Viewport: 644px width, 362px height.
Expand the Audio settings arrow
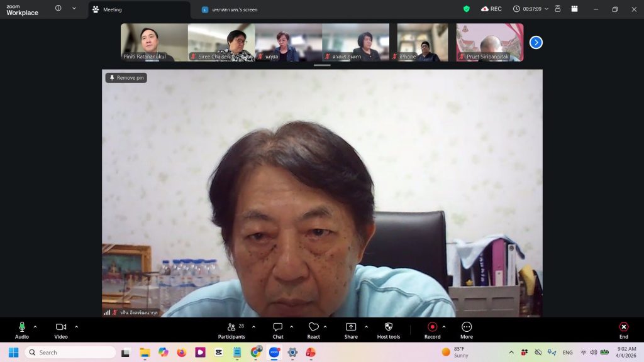coord(35,327)
